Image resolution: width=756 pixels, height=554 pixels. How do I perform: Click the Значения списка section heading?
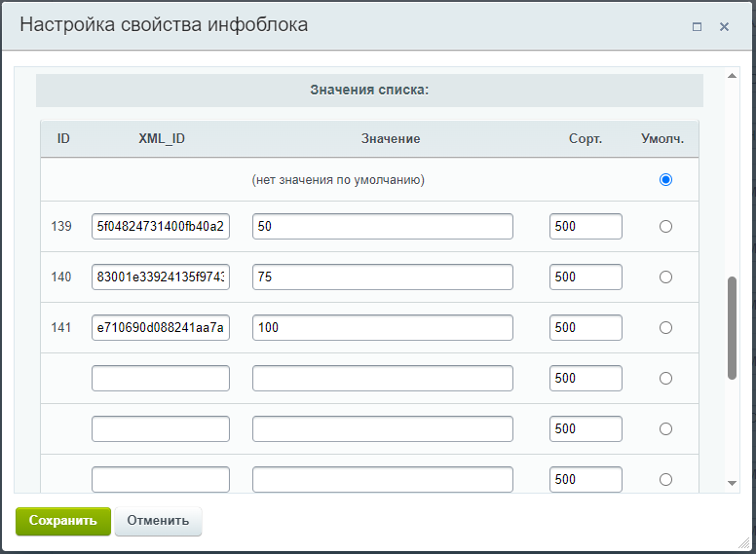pyautogui.click(x=369, y=91)
